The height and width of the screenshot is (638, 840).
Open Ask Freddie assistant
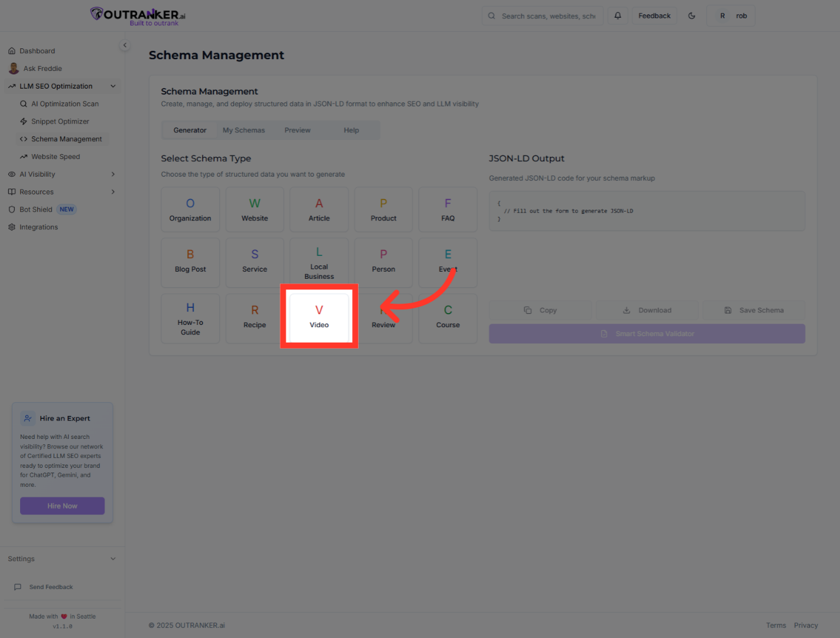(43, 69)
